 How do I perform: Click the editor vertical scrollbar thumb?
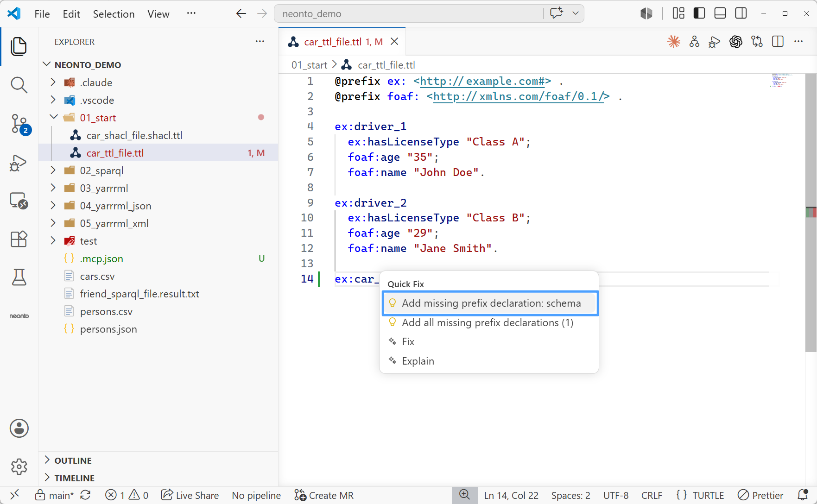[x=811, y=212]
